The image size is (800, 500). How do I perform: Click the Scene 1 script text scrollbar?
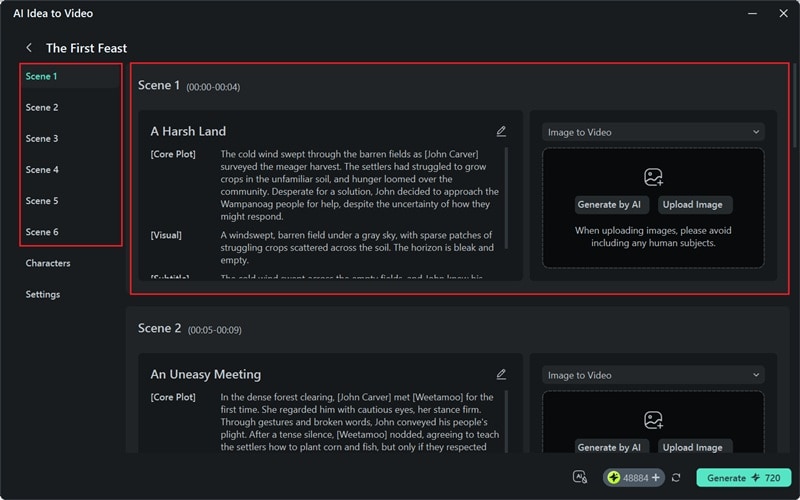[506, 198]
